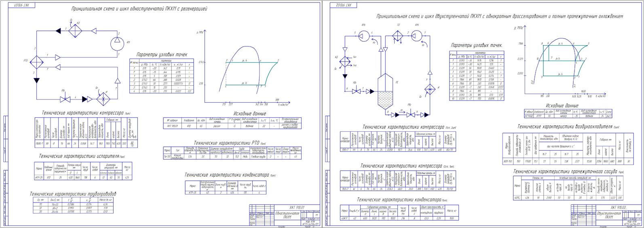Click rotated sheet code in left sheet corner
Viewport: 644px width, 228px height.
pos(21,5)
